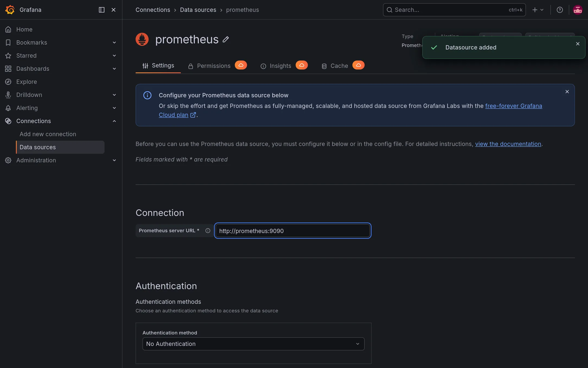Open the view the documentation link
The height and width of the screenshot is (368, 588).
point(508,144)
